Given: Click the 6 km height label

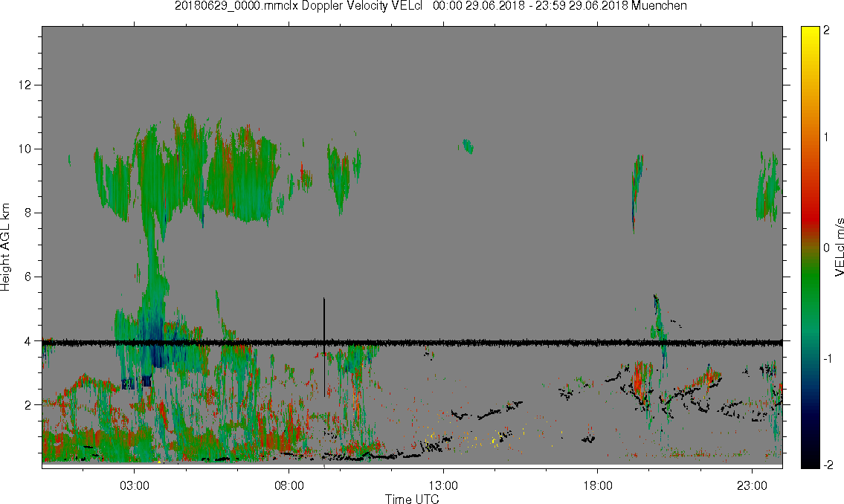Looking at the screenshot, I should tap(28, 277).
